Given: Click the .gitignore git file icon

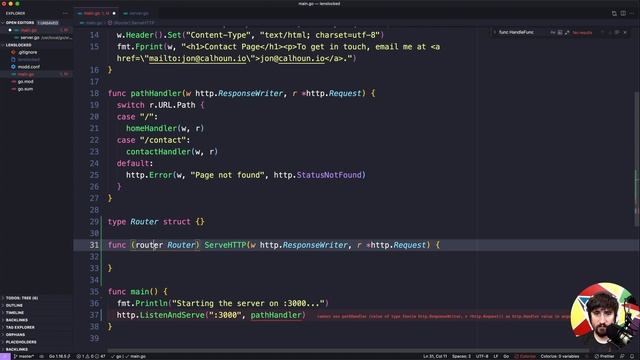Looking at the screenshot, I should [x=13, y=52].
